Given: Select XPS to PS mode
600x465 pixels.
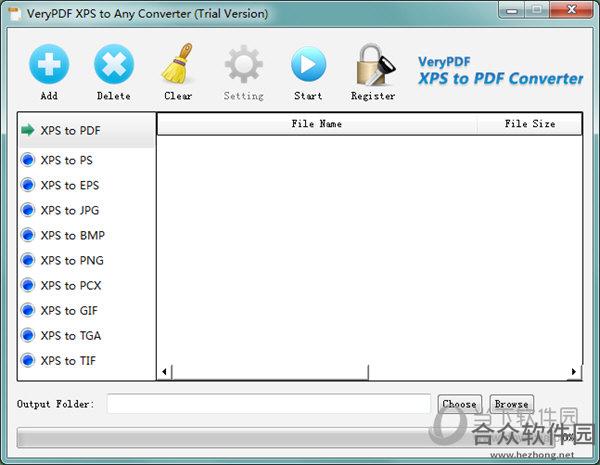Looking at the screenshot, I should (x=57, y=160).
